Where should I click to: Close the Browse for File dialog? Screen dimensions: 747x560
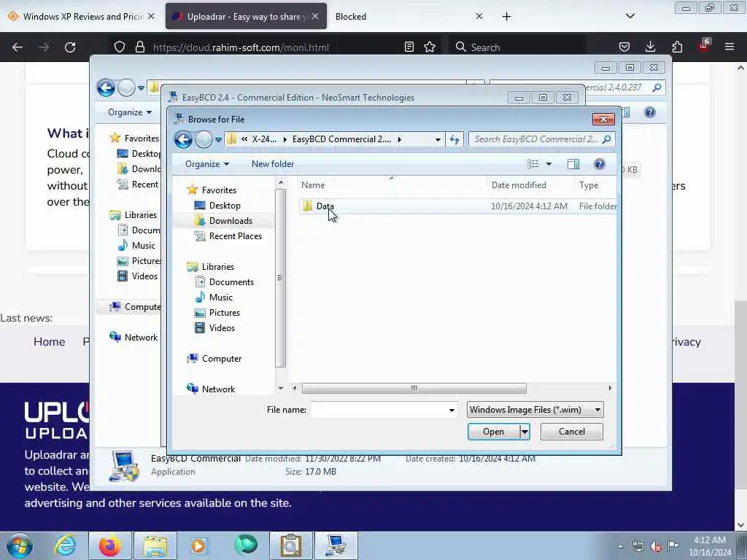(603, 119)
